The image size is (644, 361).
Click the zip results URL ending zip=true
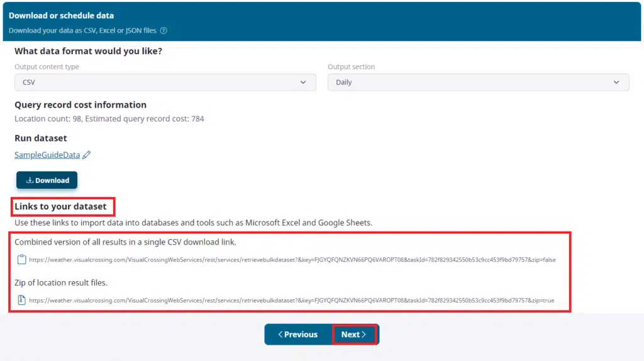tap(291, 301)
